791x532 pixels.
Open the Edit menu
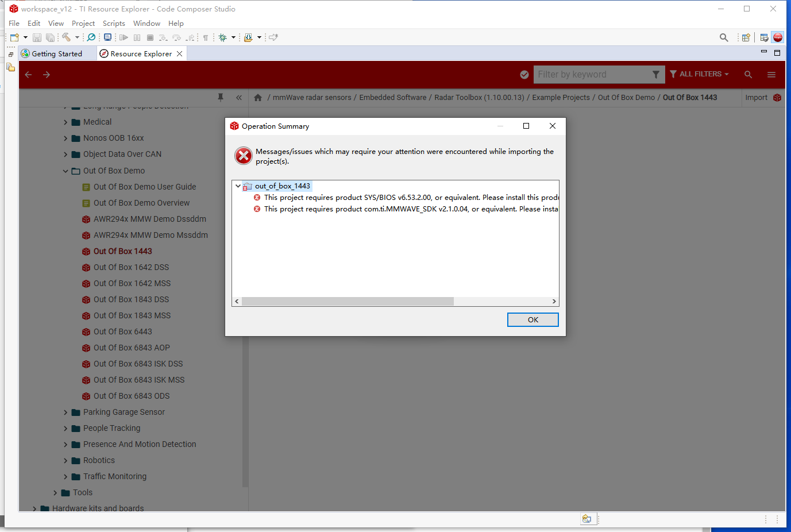tap(34, 24)
